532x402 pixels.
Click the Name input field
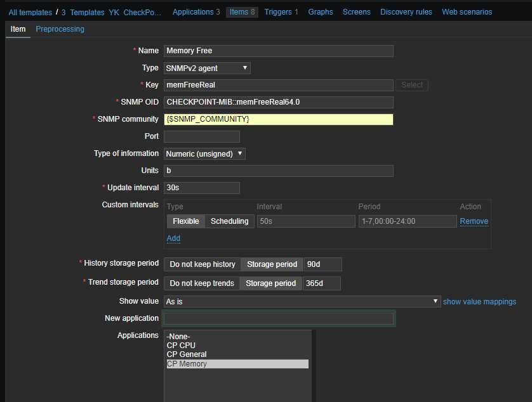pos(278,51)
